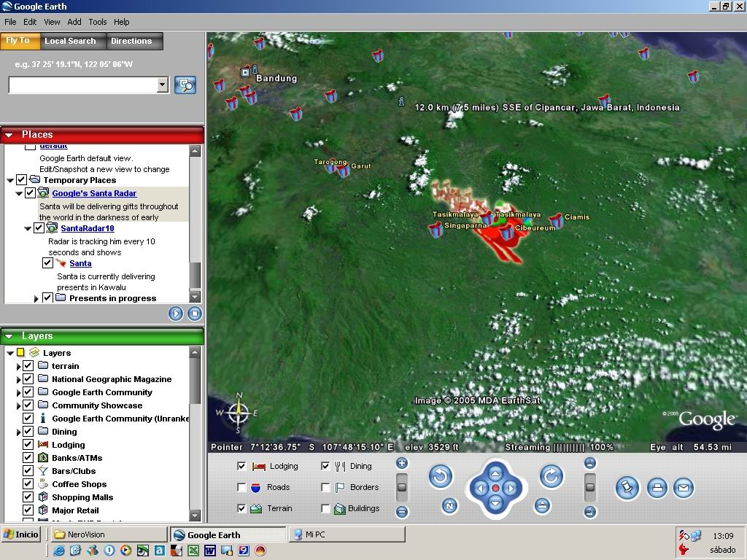Click the Places panel scrollbar thumb

[x=195, y=275]
